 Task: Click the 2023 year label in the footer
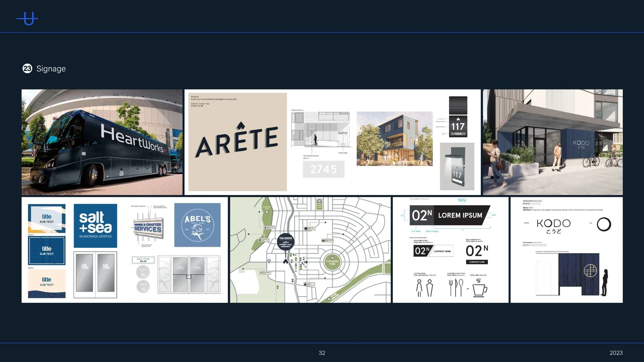point(616,353)
